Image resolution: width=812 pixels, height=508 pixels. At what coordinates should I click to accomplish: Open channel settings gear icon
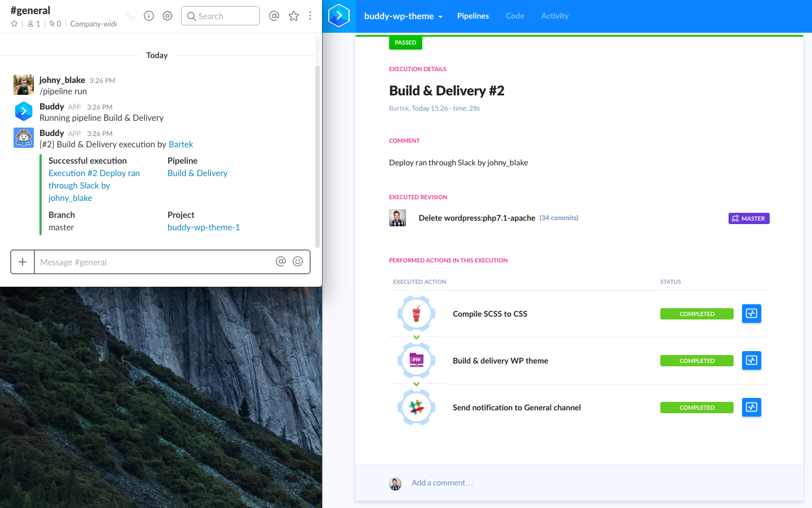[167, 16]
